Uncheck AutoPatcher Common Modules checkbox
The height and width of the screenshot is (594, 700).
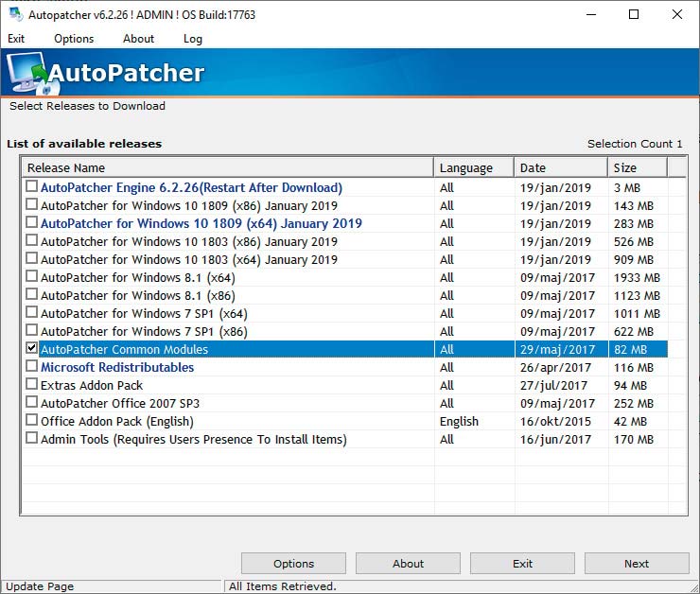coord(31,348)
